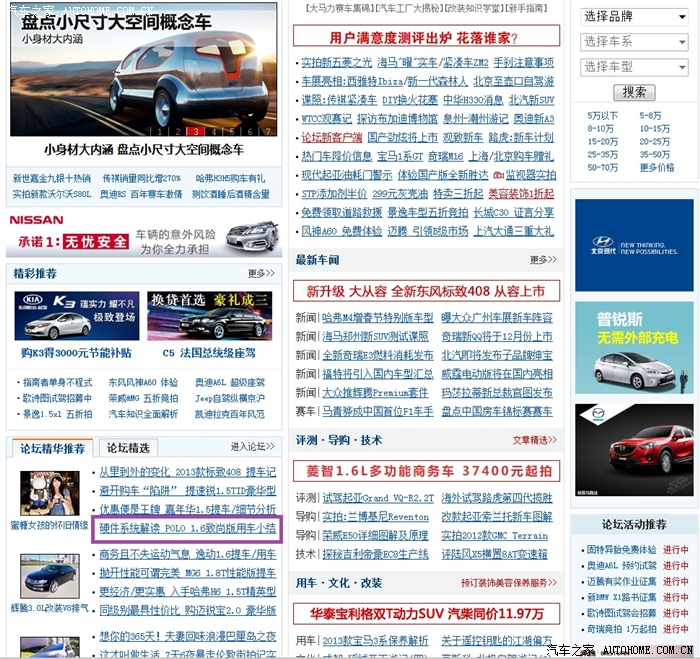Open the 硬件系统解读 POLO 1.6 forum post
Screen dimensions: 700x659
pos(188,530)
